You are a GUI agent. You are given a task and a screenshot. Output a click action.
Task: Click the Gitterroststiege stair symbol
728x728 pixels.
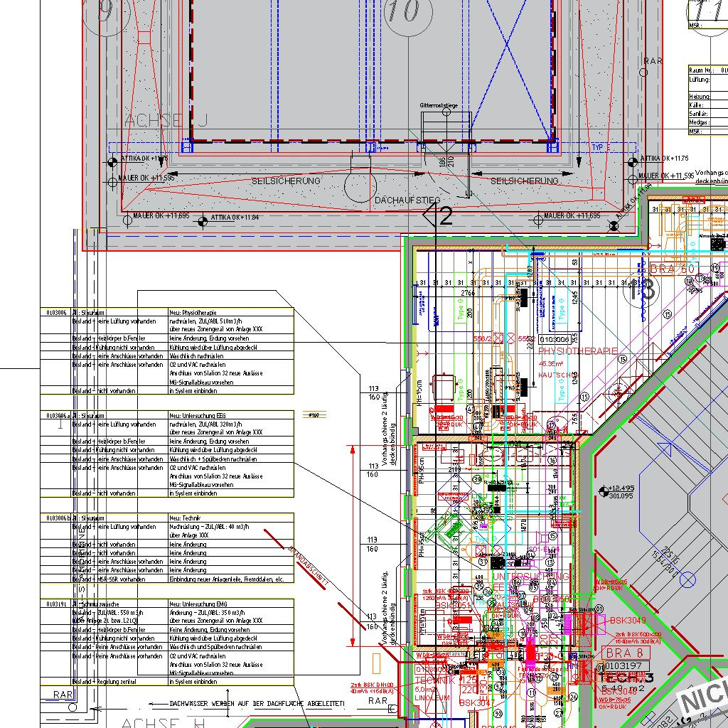[x=446, y=127]
